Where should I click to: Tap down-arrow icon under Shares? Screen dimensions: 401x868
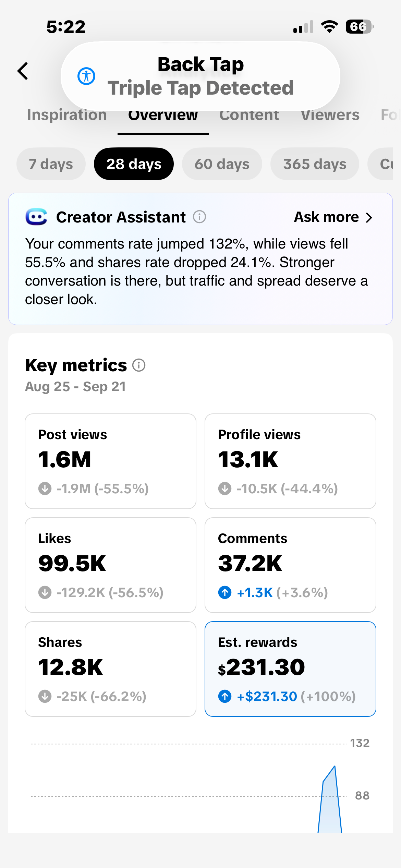tap(45, 696)
